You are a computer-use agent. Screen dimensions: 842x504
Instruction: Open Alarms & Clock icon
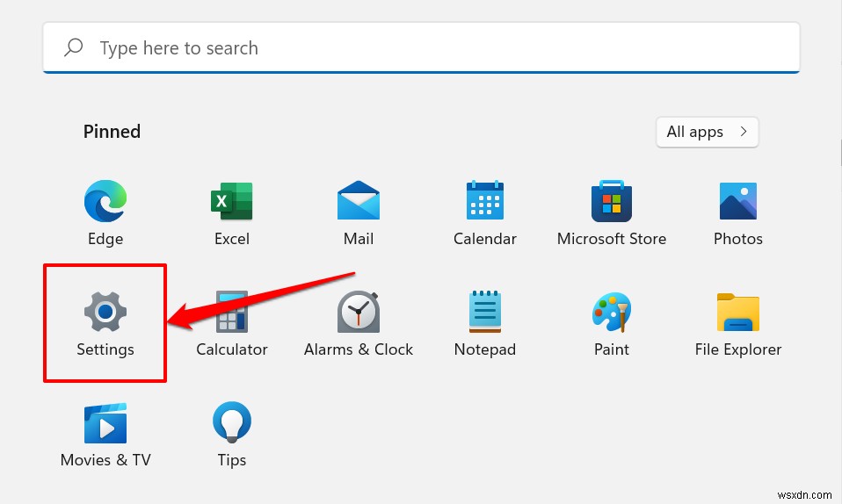[359, 312]
